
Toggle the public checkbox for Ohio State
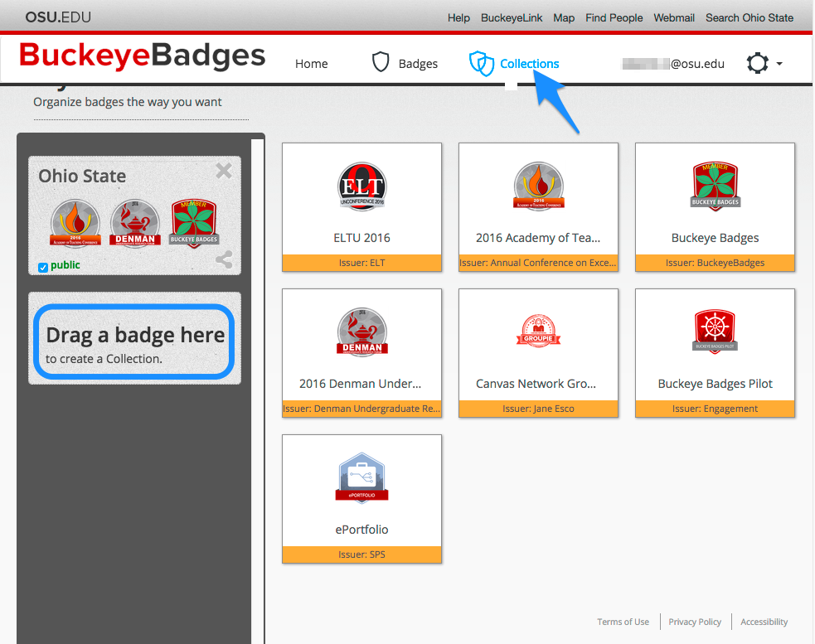[x=43, y=267]
